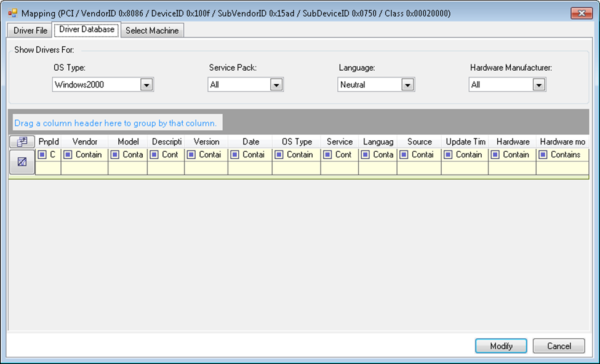Click the Mapping window title icon
Viewport: 600px width, 364px height.
tap(12, 13)
